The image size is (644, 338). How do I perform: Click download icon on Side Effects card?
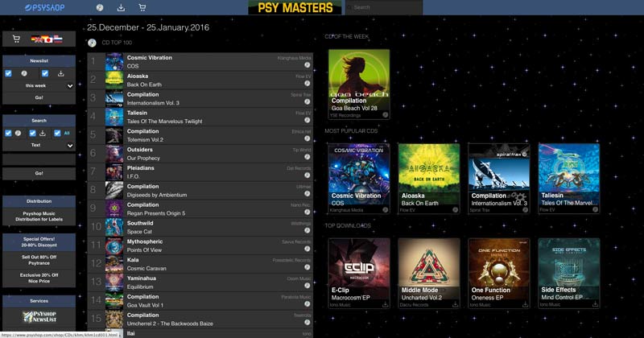pyautogui.click(x=595, y=304)
